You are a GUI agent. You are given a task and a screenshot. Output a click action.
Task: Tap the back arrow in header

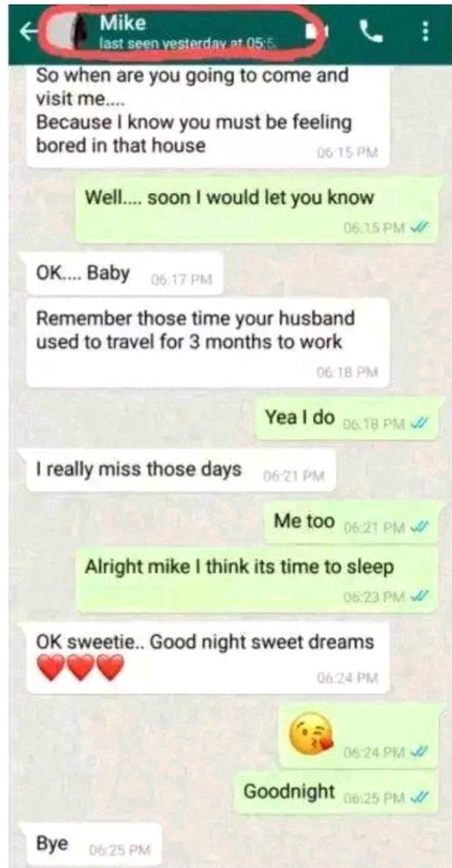pos(26,31)
